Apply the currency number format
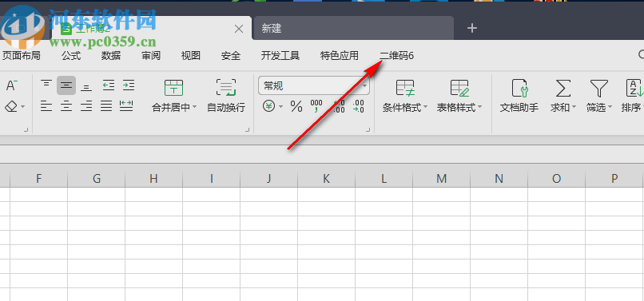 click(x=268, y=107)
